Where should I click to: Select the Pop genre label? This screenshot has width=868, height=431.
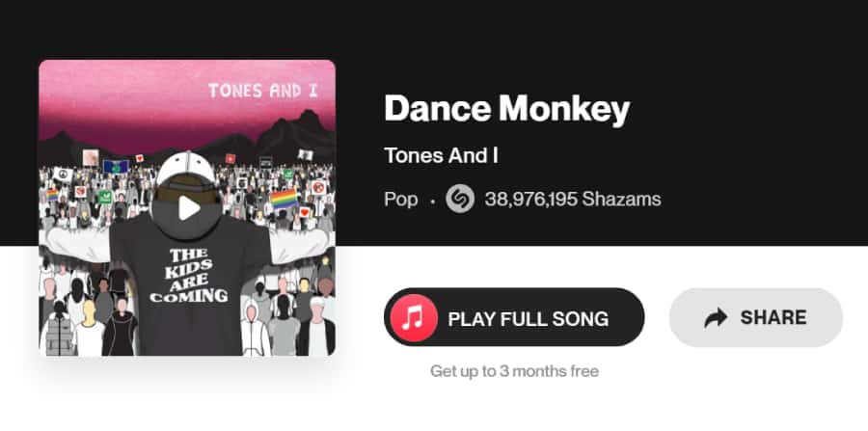point(400,200)
